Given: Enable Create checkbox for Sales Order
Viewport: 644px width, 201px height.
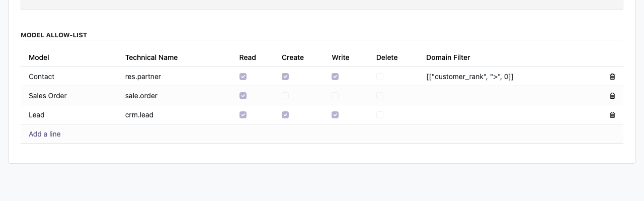Looking at the screenshot, I should click(x=285, y=96).
